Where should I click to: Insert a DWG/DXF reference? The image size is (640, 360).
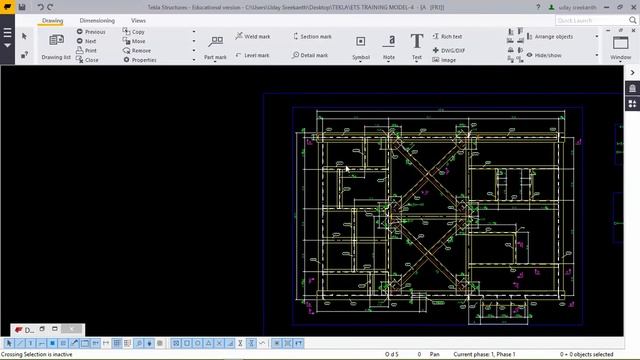449,50
